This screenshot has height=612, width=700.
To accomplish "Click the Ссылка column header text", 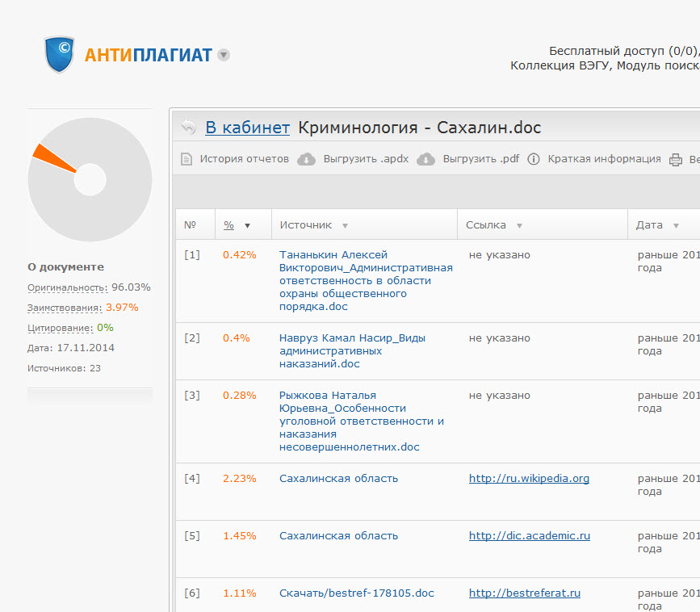I will coord(486,225).
